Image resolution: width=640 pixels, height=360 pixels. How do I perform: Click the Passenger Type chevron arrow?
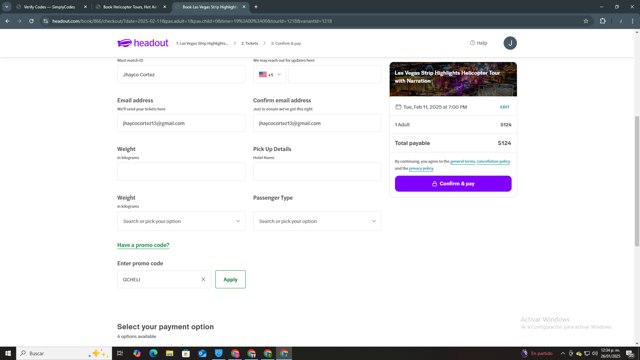pyautogui.click(x=373, y=221)
